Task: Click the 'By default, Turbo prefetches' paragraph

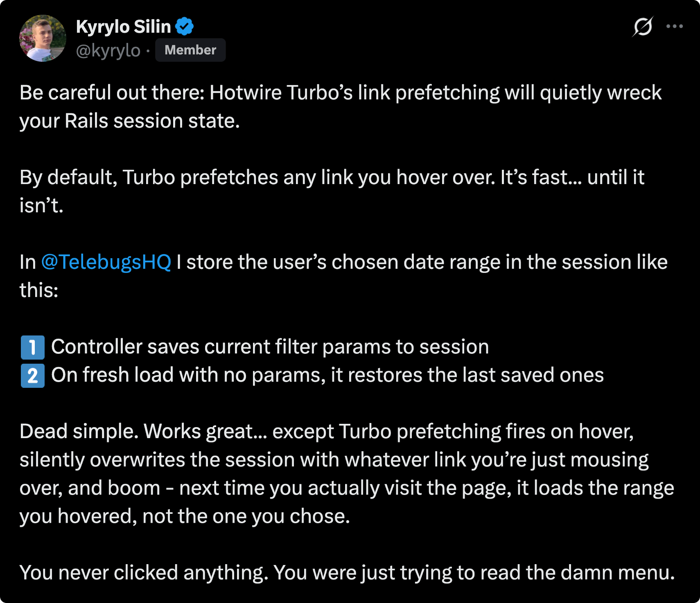Action: 332,191
